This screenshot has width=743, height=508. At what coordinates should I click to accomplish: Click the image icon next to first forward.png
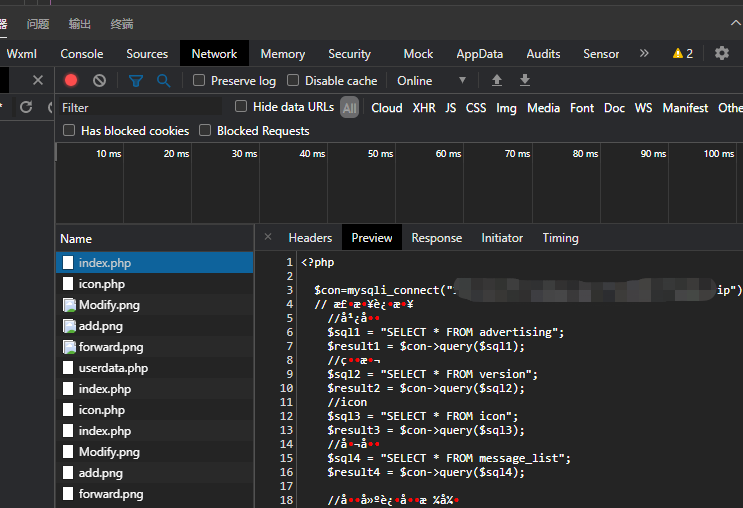coord(69,347)
